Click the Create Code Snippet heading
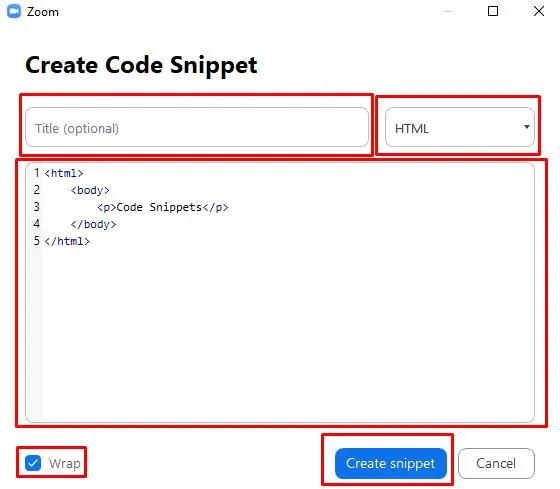The image size is (560, 489). [141, 65]
